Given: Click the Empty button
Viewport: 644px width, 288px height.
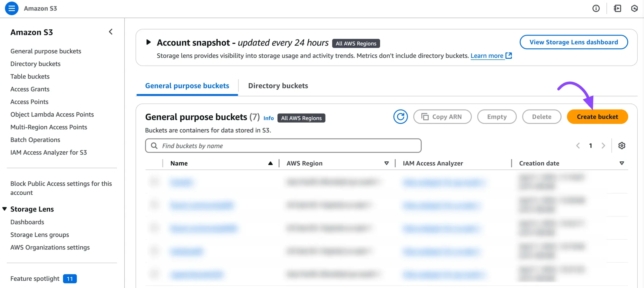Looking at the screenshot, I should point(497,117).
